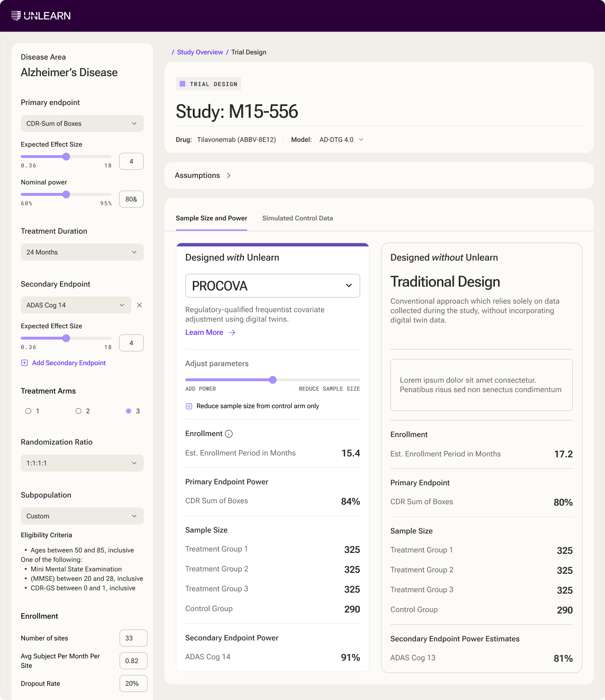Viewport: 605px width, 700px height.
Task: Click Alzheimer's Disease heading
Action: pyautogui.click(x=69, y=72)
